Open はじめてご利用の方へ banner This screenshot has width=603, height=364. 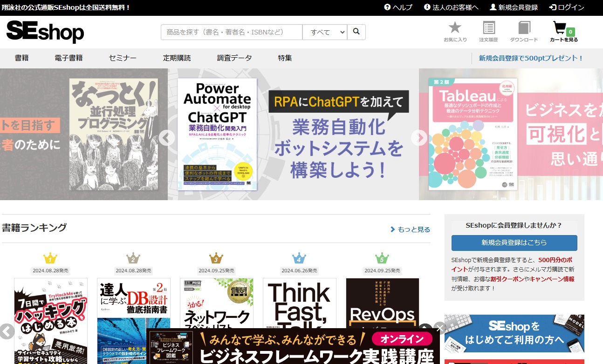[514, 333]
